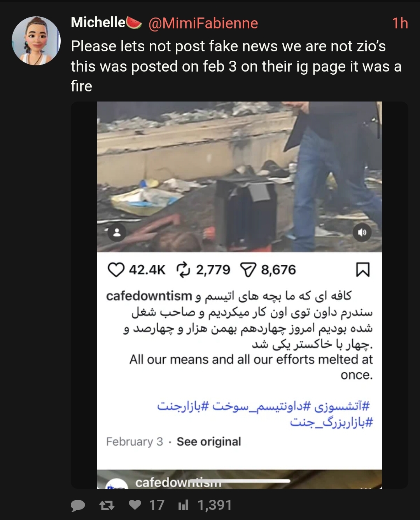Tap the Instagram heart with 42.4K likes

(115, 270)
